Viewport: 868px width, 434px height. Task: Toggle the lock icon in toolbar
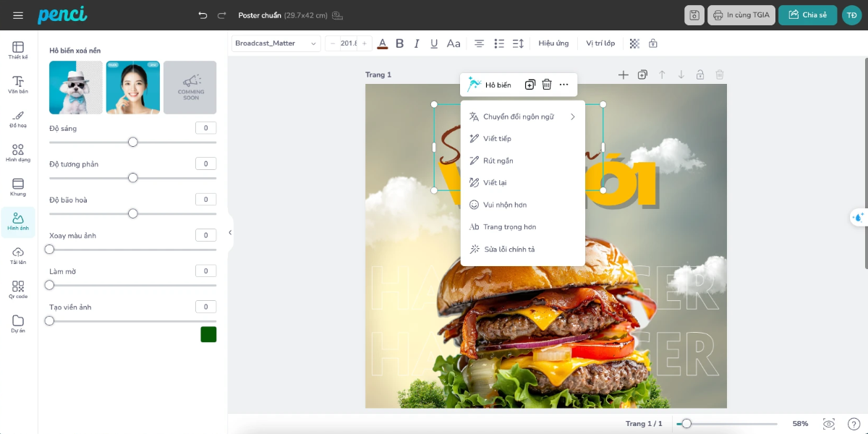pos(653,43)
